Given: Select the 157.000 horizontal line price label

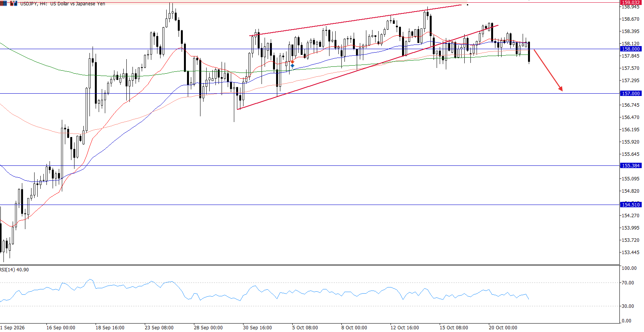Looking at the screenshot, I should coord(631,93).
